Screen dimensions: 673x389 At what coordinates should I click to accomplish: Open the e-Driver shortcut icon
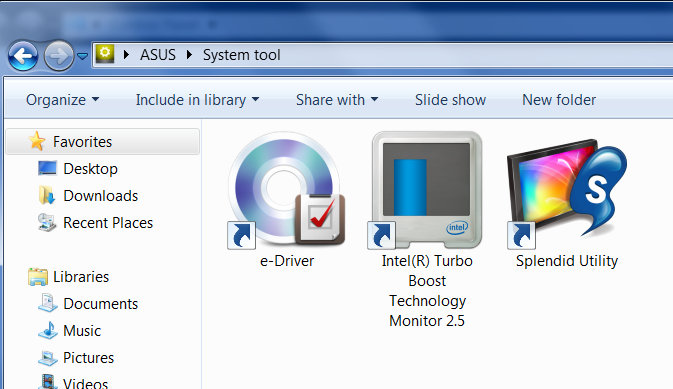[287, 190]
